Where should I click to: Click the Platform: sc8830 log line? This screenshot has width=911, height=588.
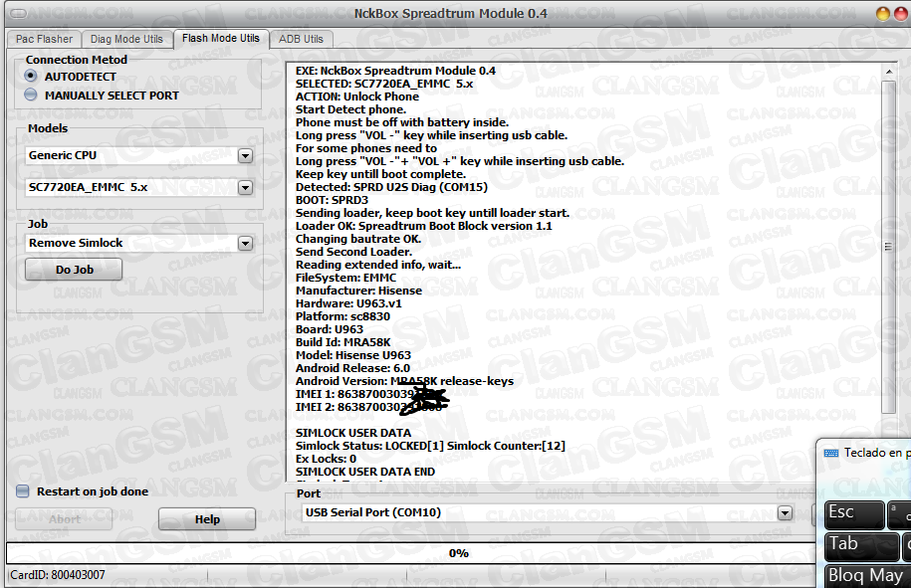coord(342,316)
